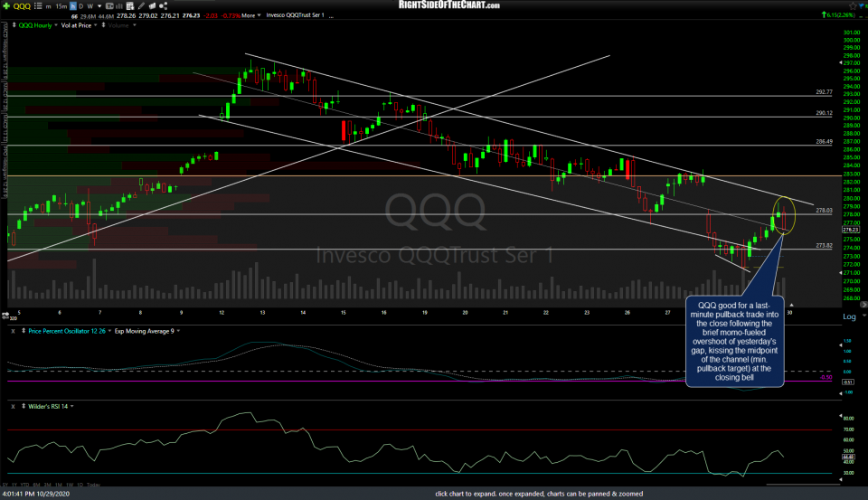Open the timeframe dropdown arrow after W
868x500 pixels.
coord(99,6)
